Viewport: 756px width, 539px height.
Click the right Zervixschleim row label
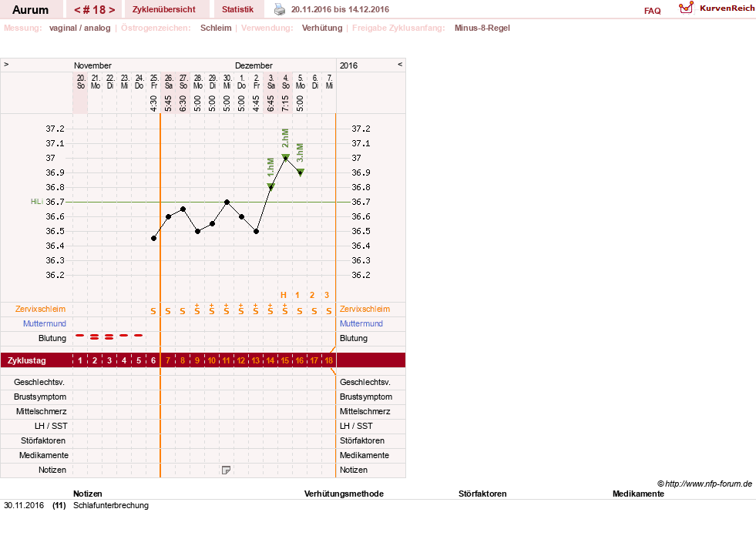point(365,310)
